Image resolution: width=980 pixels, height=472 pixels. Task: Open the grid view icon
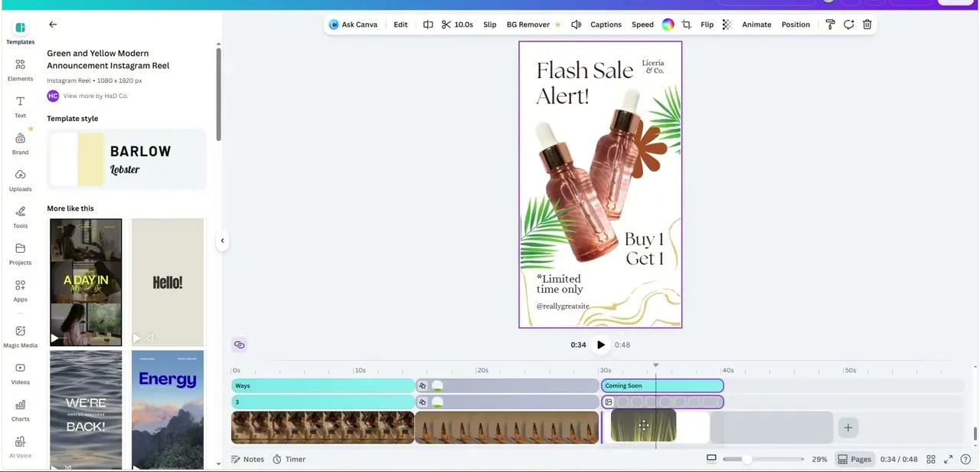[x=931, y=459]
